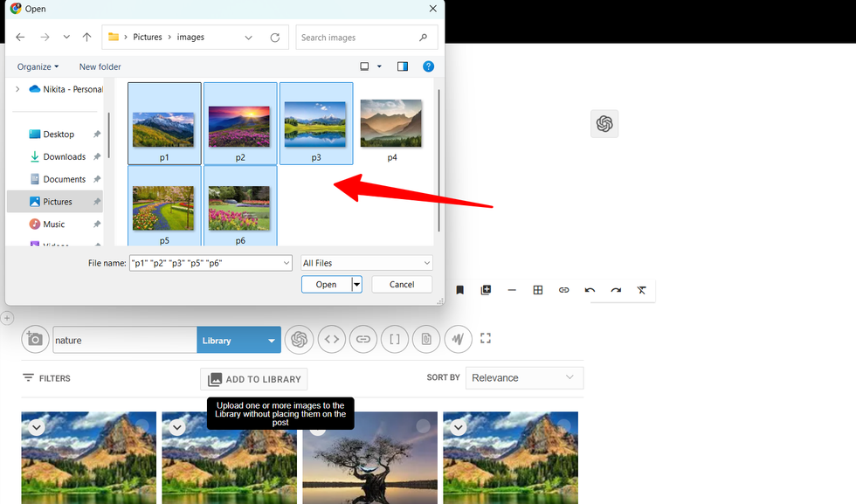The height and width of the screenshot is (504, 856).
Task: Select the p4 image thumbnail
Action: click(x=391, y=128)
